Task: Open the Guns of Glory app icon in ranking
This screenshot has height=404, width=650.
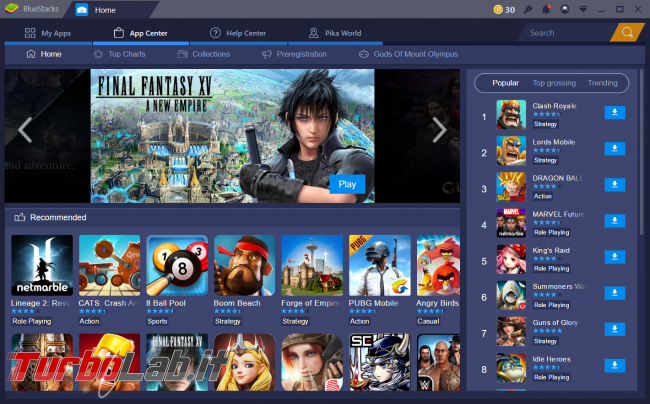Action: coord(511,331)
